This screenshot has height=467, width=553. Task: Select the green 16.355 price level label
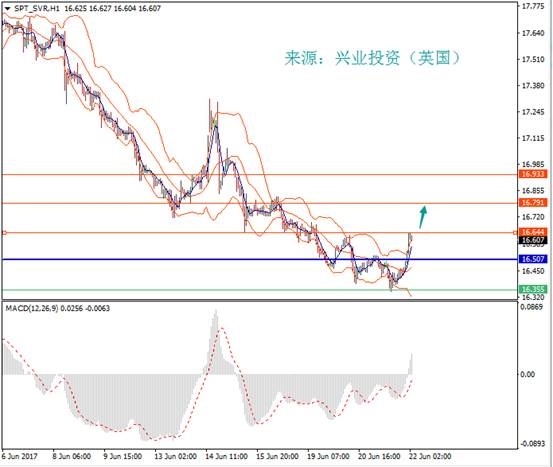pos(533,289)
